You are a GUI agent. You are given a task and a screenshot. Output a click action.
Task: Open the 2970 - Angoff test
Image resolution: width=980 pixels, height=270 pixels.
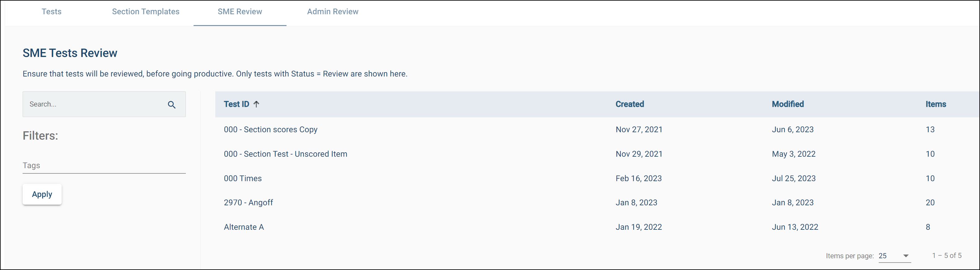point(248,203)
